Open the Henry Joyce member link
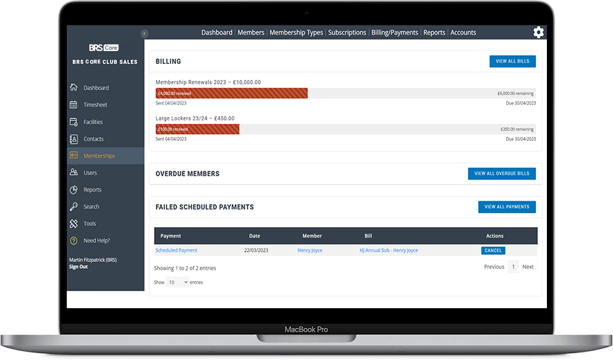 [x=310, y=250]
